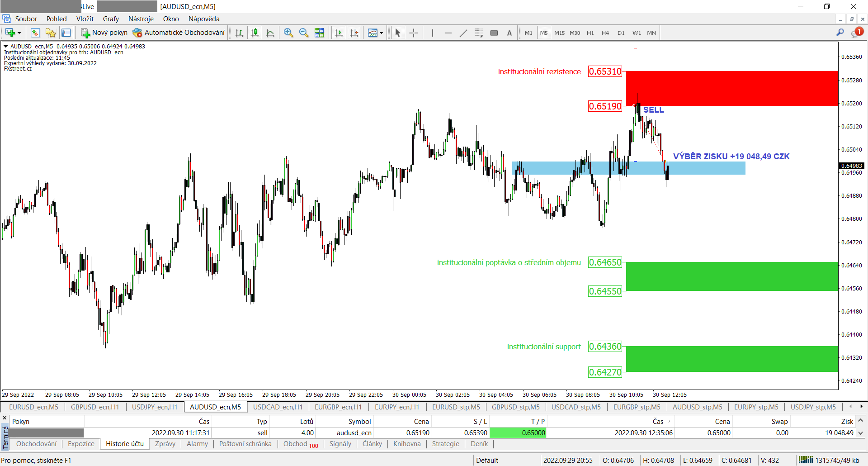Switch chart to H4 timeframe
Image resolution: width=868 pixels, height=466 pixels.
605,33
